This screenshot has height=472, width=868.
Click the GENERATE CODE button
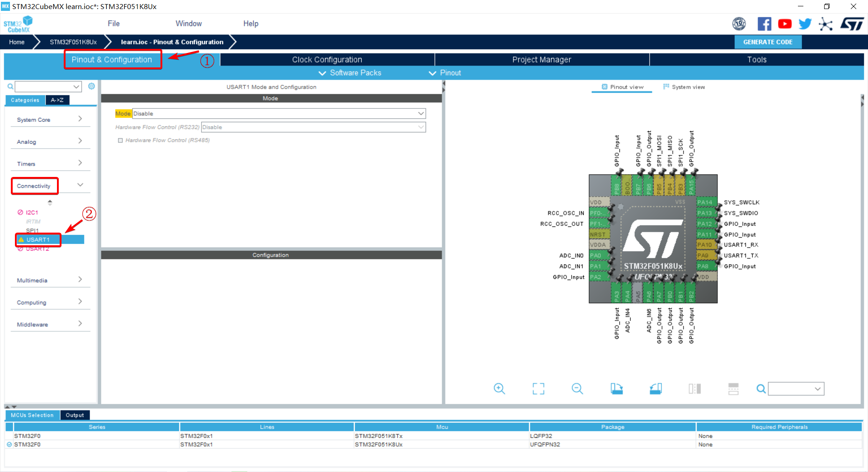768,42
